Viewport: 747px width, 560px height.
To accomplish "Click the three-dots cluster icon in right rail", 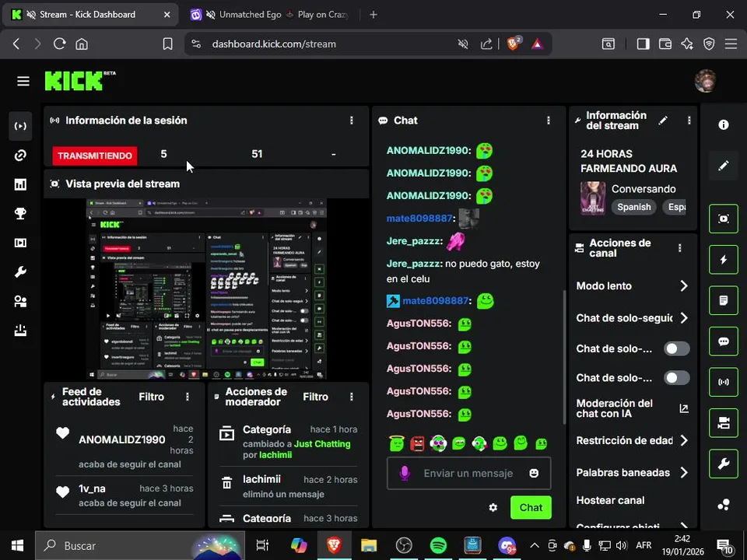I will [x=723, y=504].
